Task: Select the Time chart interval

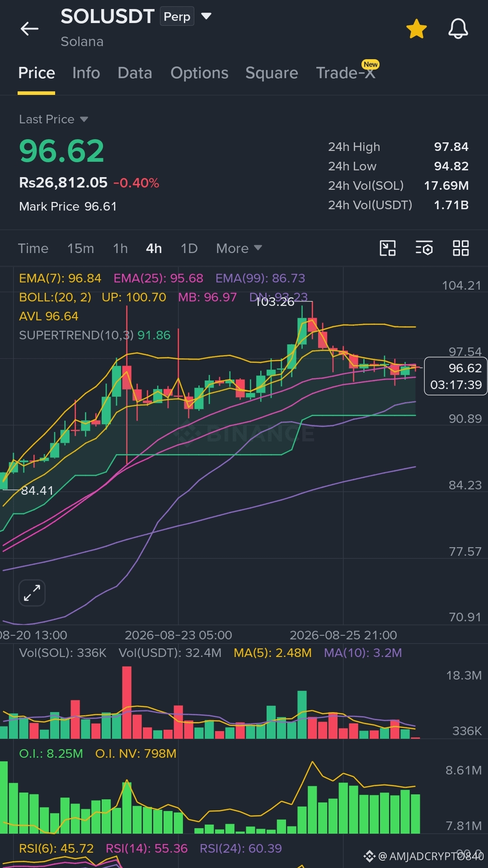Action: pyautogui.click(x=33, y=248)
